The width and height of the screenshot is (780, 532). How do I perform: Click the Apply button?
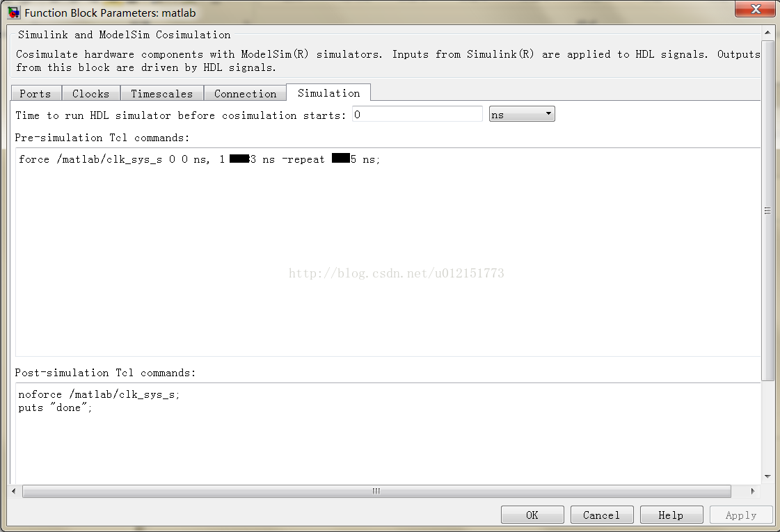(x=741, y=515)
